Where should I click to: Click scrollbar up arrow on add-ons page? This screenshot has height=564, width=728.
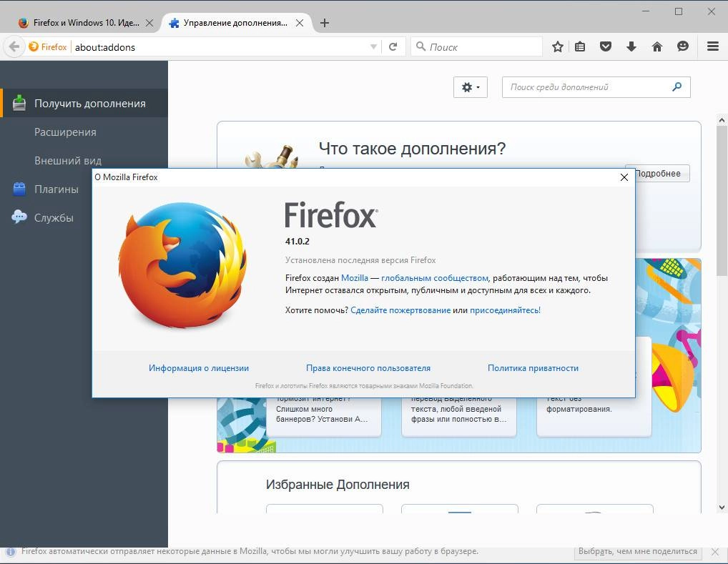click(722, 120)
